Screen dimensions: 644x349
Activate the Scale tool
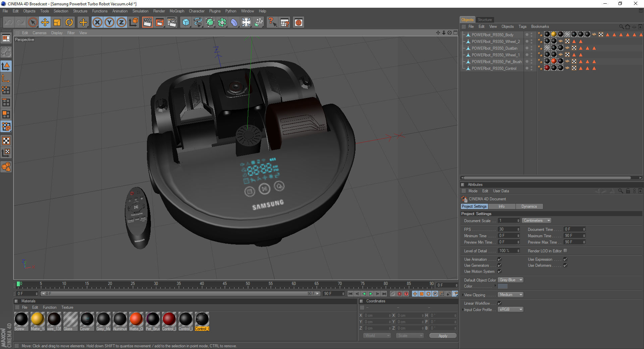57,22
